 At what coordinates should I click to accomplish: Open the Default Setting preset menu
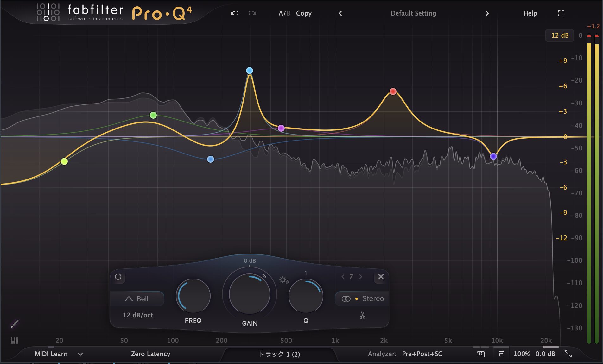413,13
